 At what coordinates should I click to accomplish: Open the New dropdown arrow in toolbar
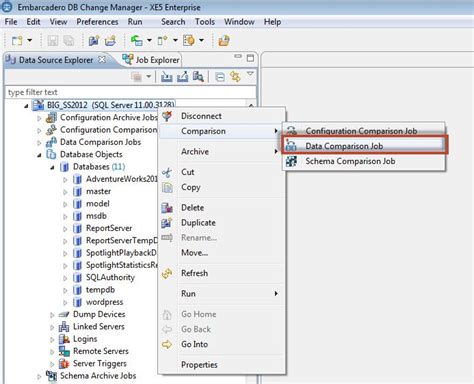tap(30, 40)
